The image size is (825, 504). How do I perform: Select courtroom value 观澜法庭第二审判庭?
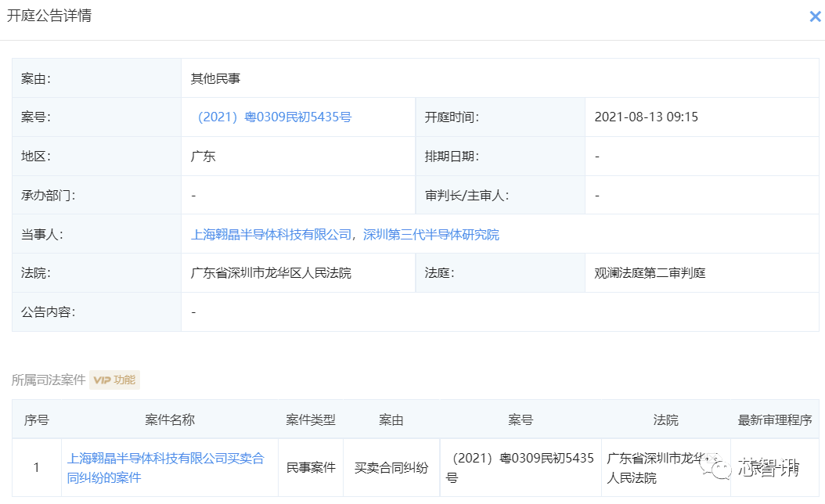[x=650, y=273]
